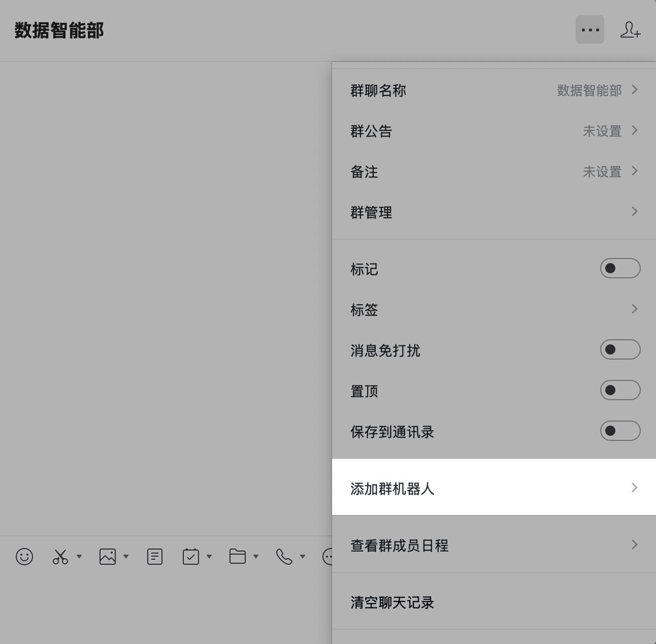This screenshot has height=644, width=656.
Task: Open 备注 setting row
Action: 494,172
